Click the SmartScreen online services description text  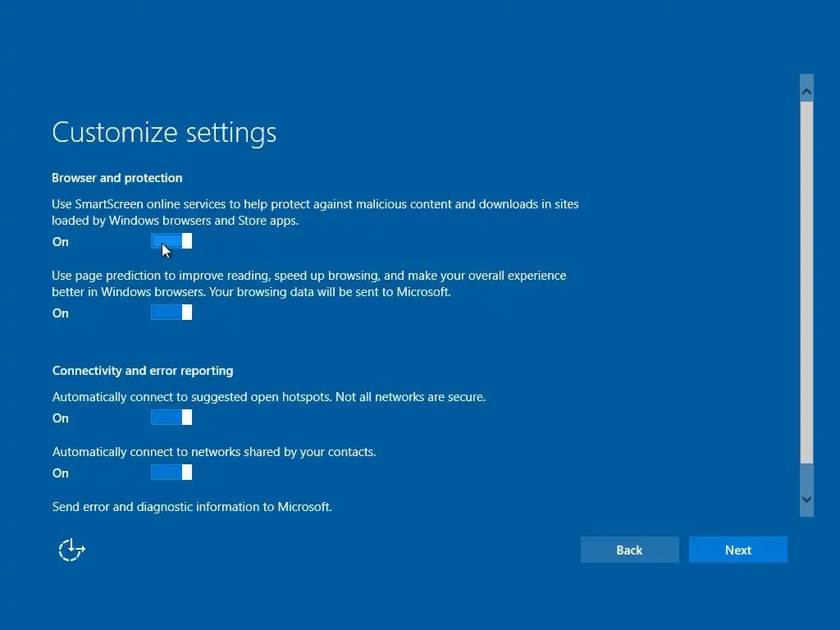(315, 212)
